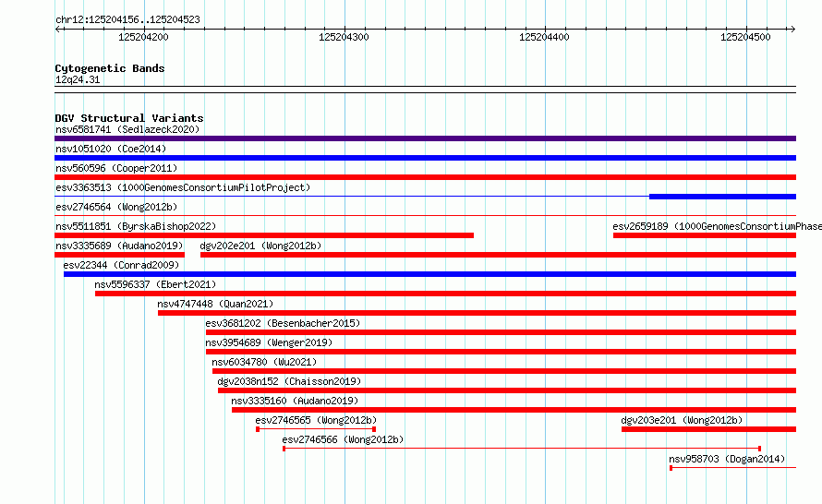Click the 12q24.31 band label

78,79
